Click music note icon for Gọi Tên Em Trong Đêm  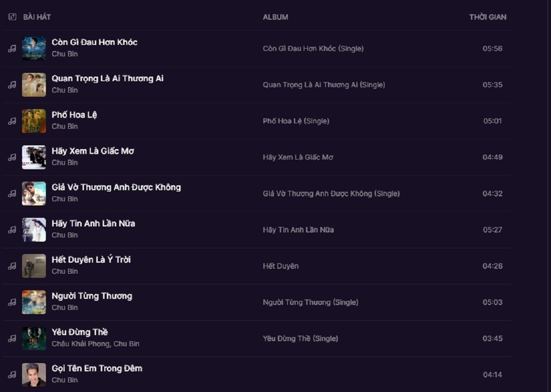click(x=12, y=375)
